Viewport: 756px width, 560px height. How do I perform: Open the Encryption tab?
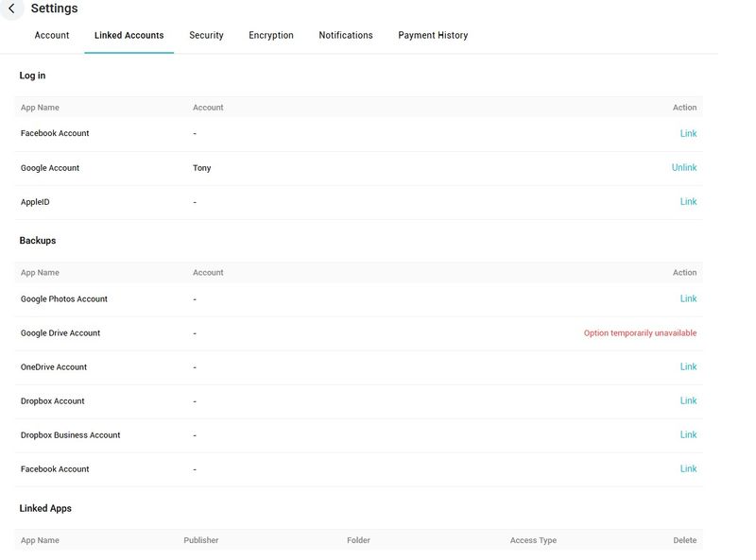tap(271, 36)
